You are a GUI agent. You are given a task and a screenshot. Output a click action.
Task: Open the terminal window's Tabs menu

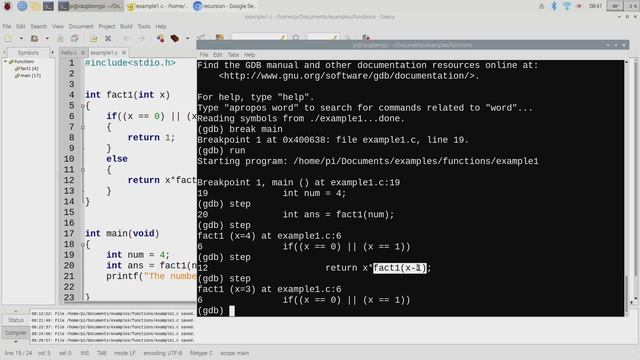233,55
